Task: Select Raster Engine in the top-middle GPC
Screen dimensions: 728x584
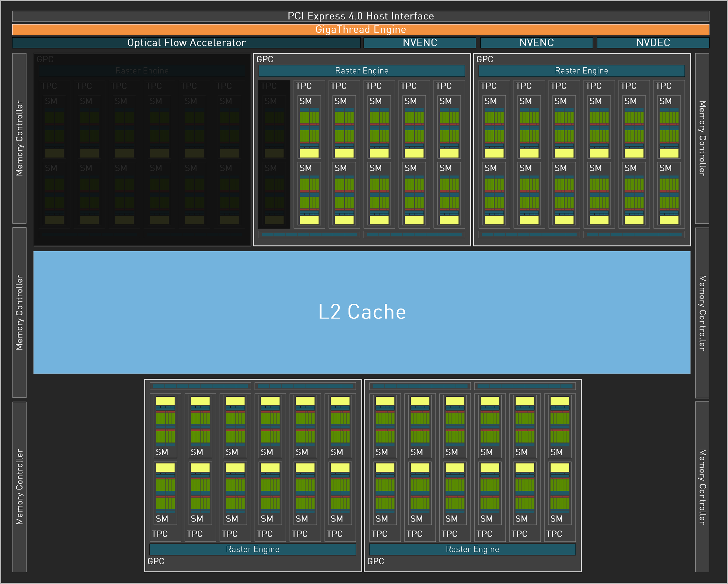Action: [362, 71]
